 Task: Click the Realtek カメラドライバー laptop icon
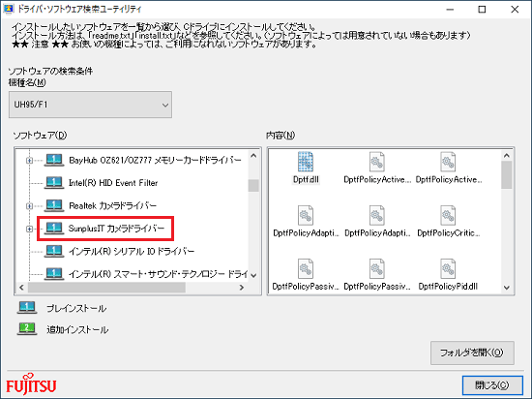54,205
